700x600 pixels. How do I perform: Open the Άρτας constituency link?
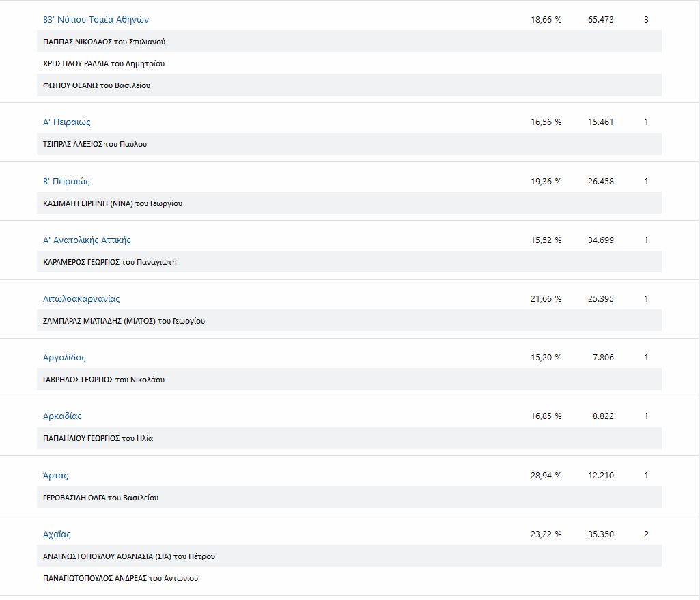coord(55,476)
